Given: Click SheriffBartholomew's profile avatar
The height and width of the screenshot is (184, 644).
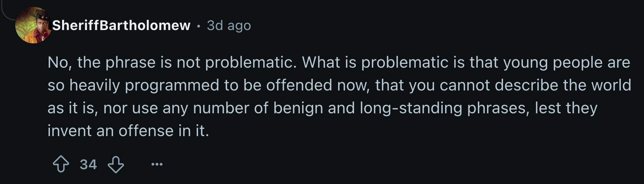Looking at the screenshot, I should point(33,25).
